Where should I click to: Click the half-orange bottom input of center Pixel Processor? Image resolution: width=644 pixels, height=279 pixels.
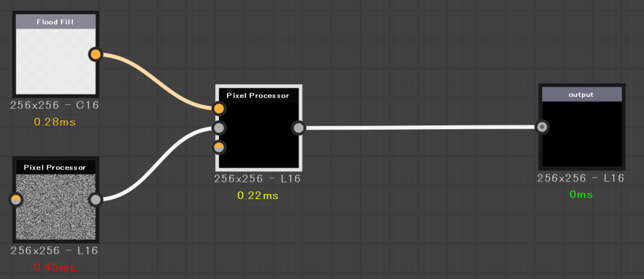click(x=219, y=147)
